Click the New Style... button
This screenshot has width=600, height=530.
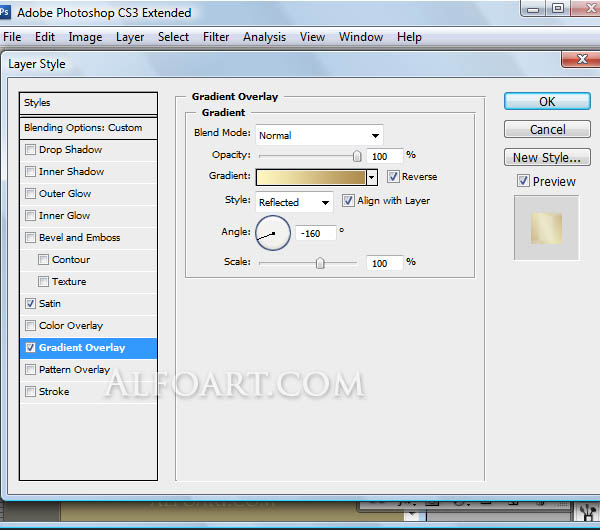tap(547, 157)
